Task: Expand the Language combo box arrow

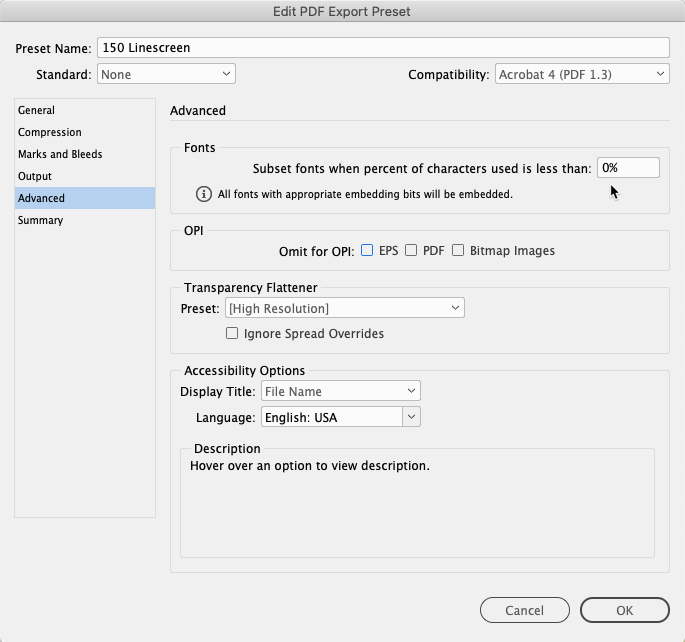Action: [412, 417]
